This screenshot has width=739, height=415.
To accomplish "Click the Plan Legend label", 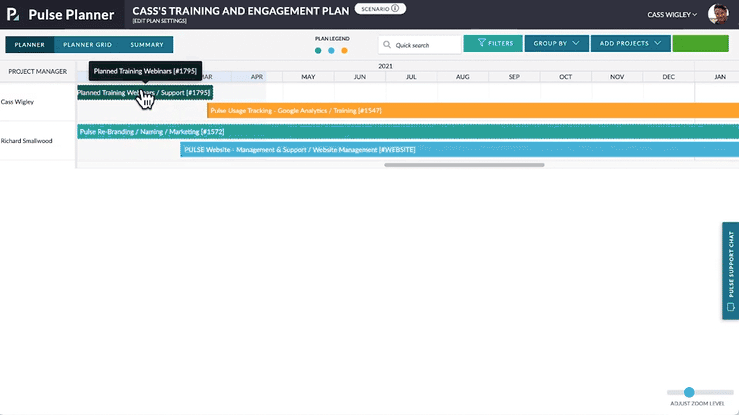I will pyautogui.click(x=332, y=39).
